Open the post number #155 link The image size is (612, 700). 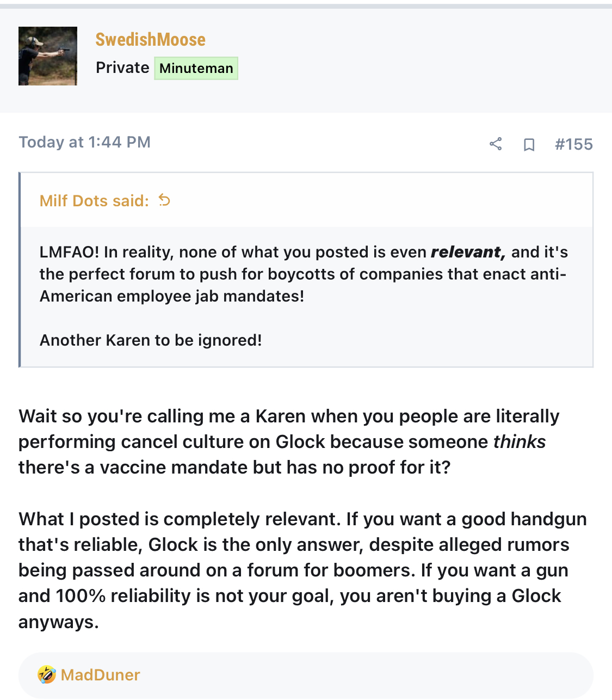(573, 144)
